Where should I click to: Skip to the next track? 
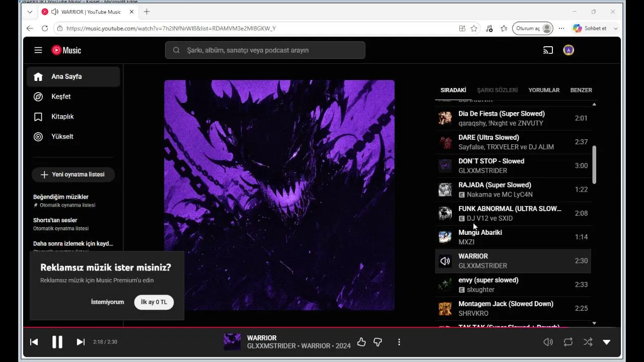(x=80, y=342)
